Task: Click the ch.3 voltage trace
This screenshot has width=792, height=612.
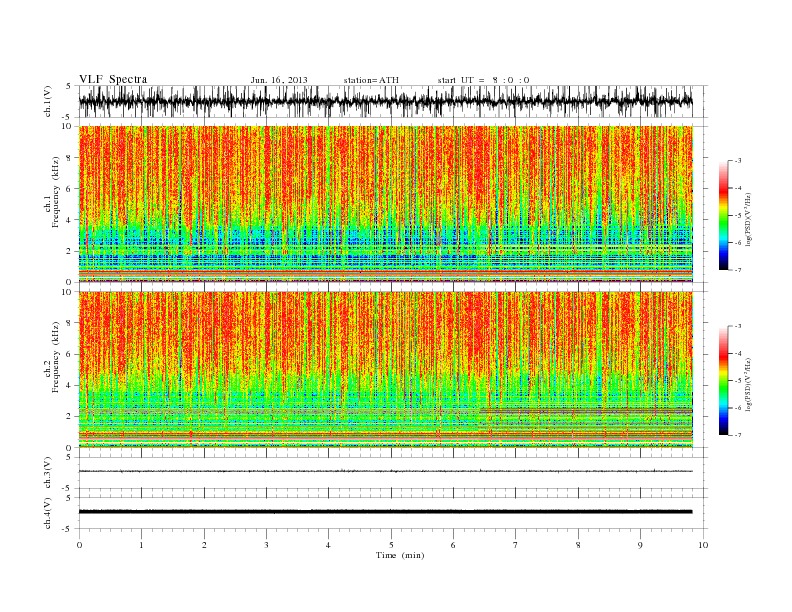Action: pos(385,471)
